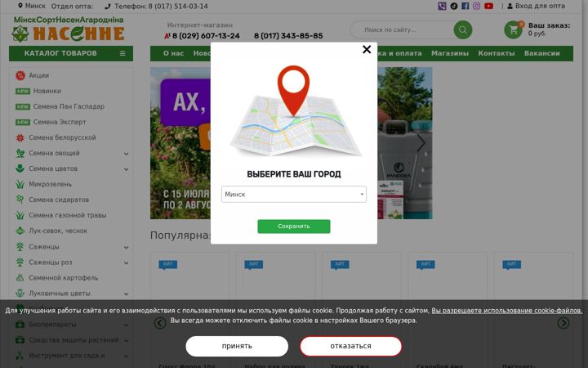Expand the Саженцы submenu arrow
Screen dimensions: 588x368
point(127,247)
